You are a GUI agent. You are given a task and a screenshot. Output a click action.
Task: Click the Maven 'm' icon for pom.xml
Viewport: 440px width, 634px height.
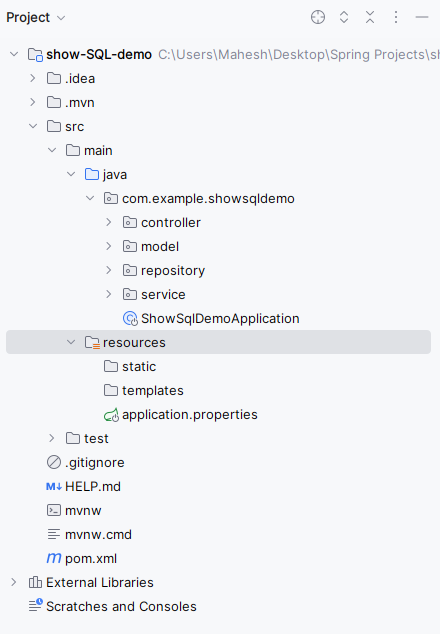coord(54,558)
